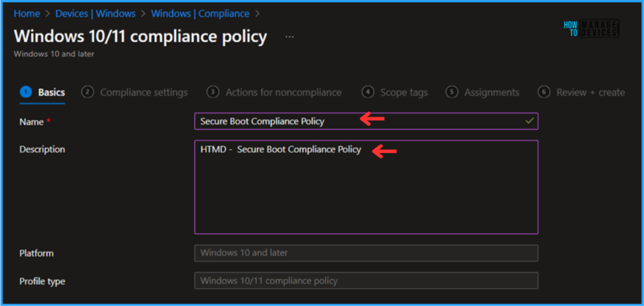Viewport: 644px width, 306px height.
Task: Click step 2 circle for Compliance settings
Action: (x=87, y=93)
